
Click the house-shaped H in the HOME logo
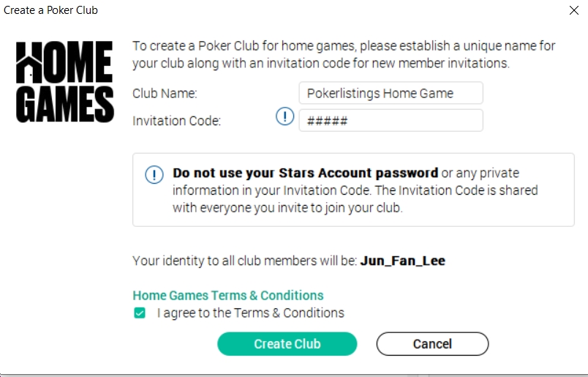[29, 62]
